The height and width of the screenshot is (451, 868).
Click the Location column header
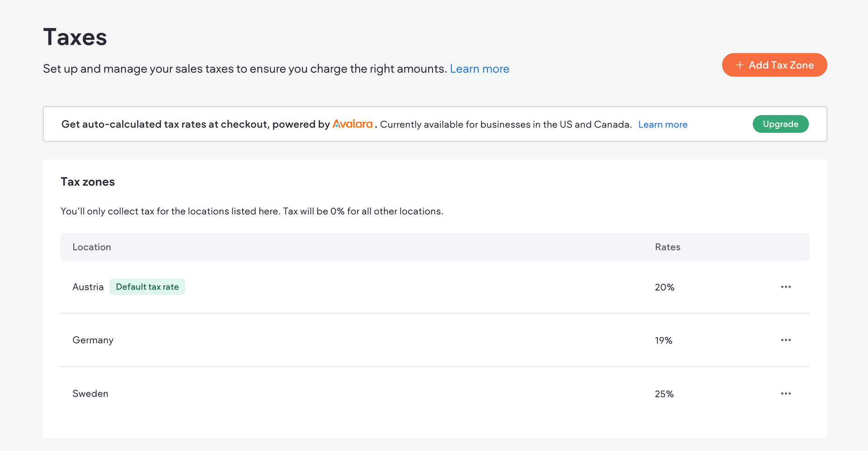[91, 247]
